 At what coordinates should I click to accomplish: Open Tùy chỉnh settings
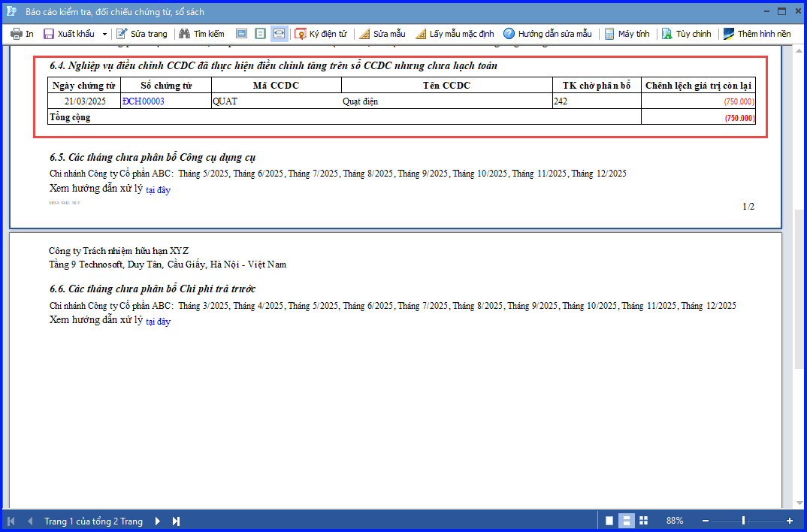[x=687, y=34]
